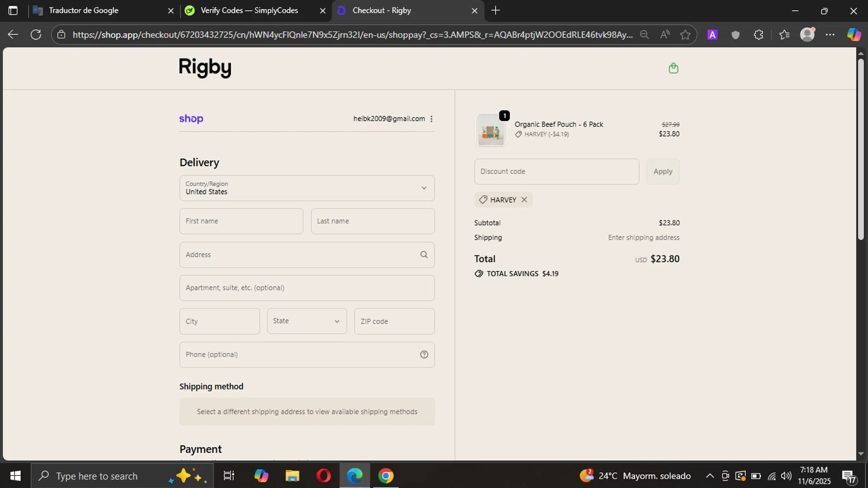Open the Settings and more menu
Screen dimensions: 868x488
[830, 35]
